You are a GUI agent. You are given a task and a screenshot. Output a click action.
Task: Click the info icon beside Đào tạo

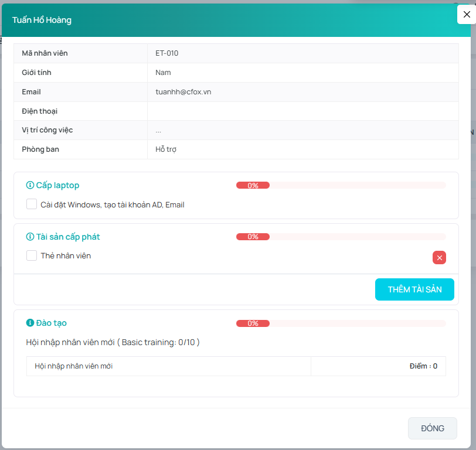click(30, 323)
